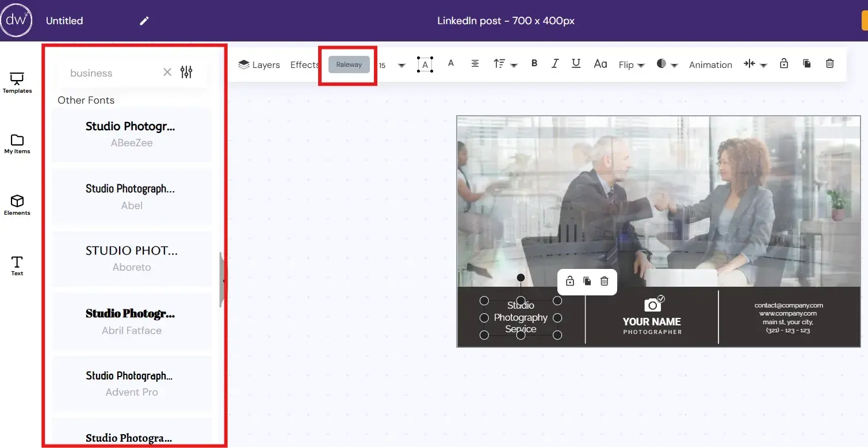Switch to the Templates panel
The image size is (868, 448).
(x=17, y=83)
